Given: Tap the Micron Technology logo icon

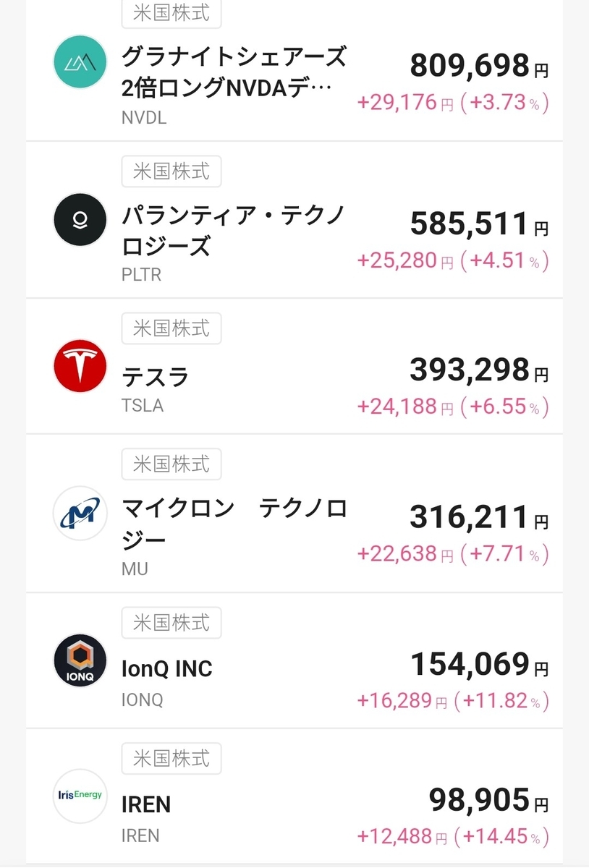Looking at the screenshot, I should pyautogui.click(x=80, y=514).
